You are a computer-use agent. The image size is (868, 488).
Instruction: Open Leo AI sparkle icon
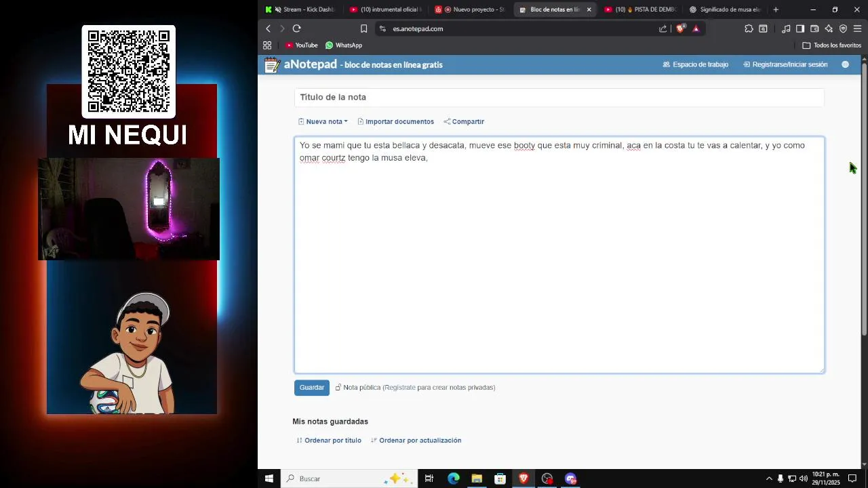tap(829, 28)
